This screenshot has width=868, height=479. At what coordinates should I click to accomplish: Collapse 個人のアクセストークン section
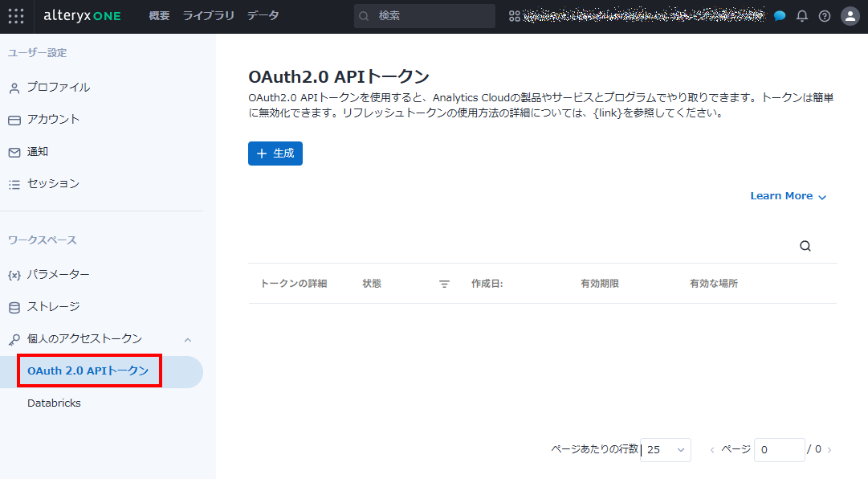188,339
